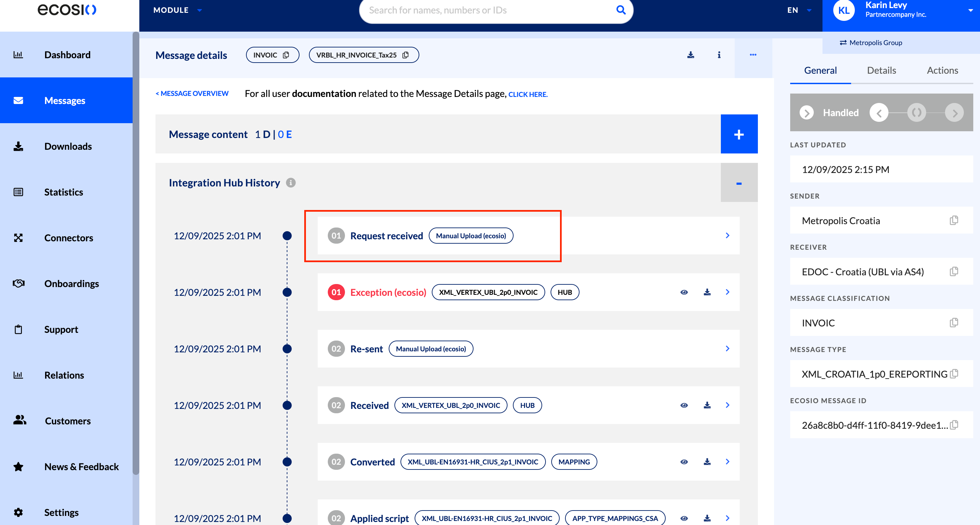This screenshot has height=525, width=980.
Task: Download the message from the header download icon
Action: click(691, 55)
